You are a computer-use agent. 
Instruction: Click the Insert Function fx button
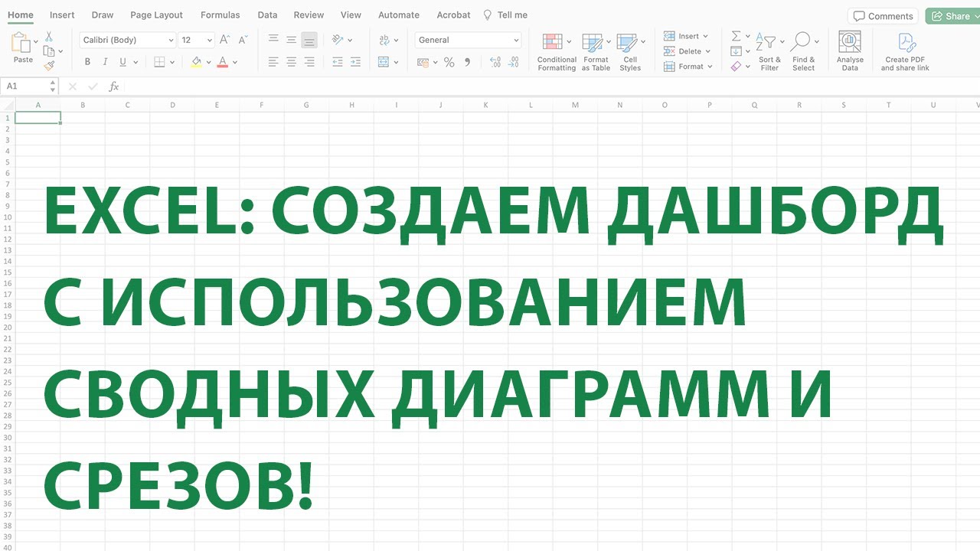coord(114,86)
